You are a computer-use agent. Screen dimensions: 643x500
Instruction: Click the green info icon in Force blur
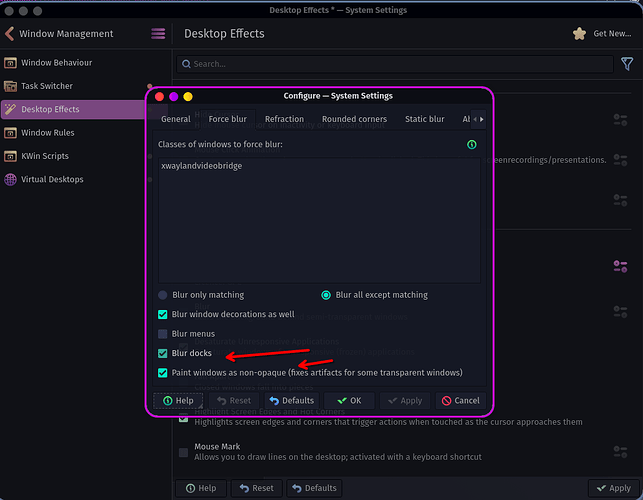[472, 144]
